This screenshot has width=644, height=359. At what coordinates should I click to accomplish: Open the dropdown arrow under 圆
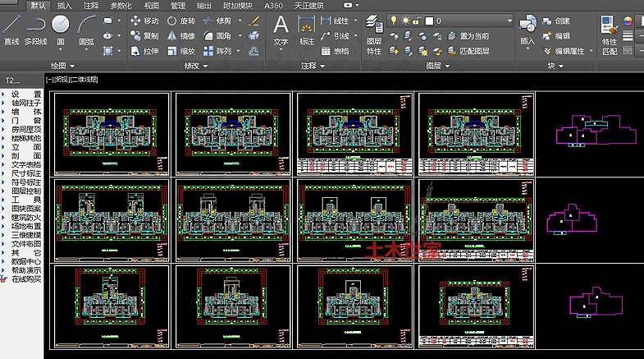(x=61, y=50)
